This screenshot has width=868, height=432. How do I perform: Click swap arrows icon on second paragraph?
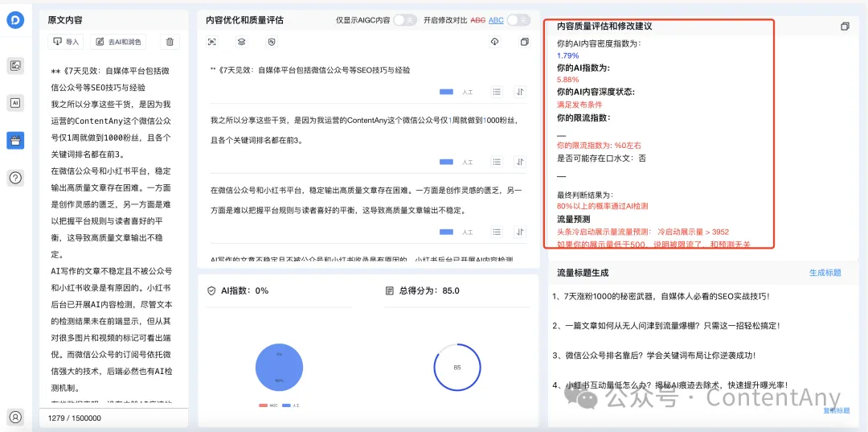coord(520,162)
